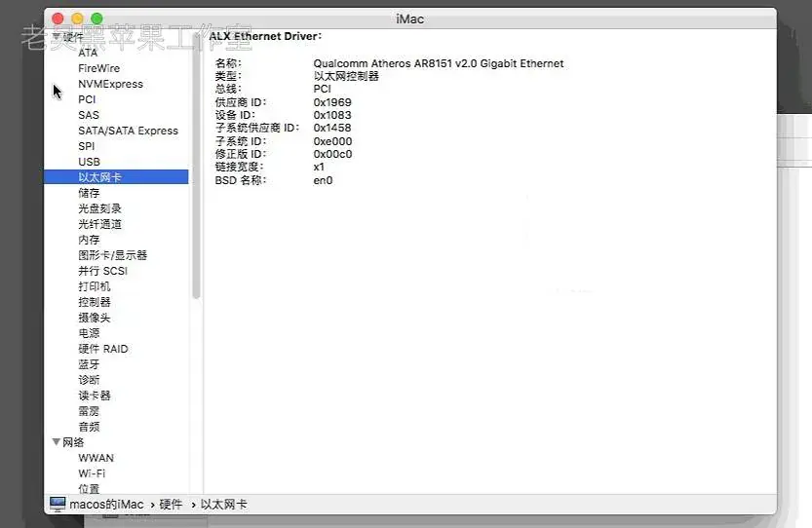Image resolution: width=812 pixels, height=528 pixels.
Task: Open the 蓝牙 Bluetooth entry
Action: pos(89,364)
